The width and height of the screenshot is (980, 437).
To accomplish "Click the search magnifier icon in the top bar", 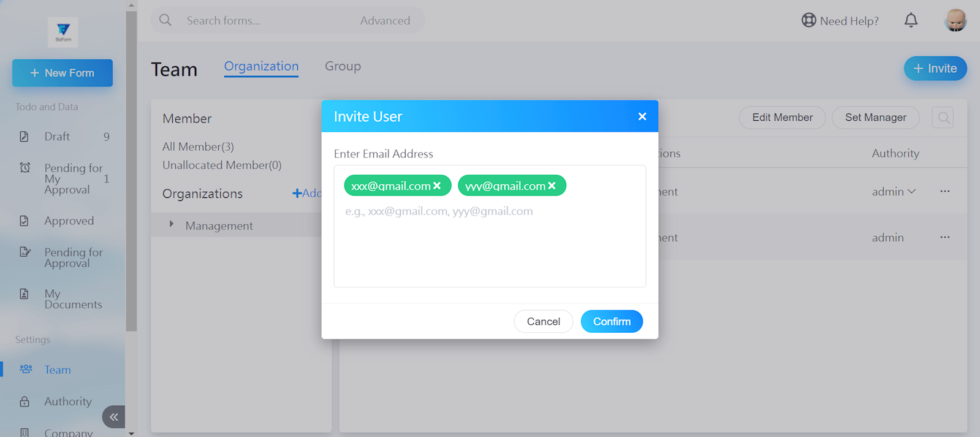I will tap(165, 20).
